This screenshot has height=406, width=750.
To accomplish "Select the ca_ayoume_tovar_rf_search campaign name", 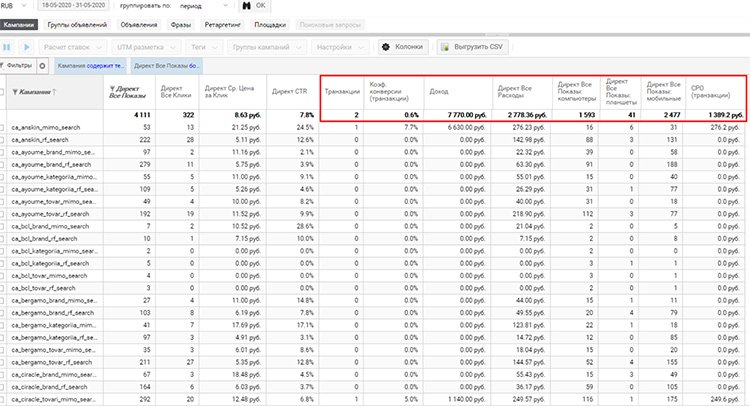I will 50,214.
